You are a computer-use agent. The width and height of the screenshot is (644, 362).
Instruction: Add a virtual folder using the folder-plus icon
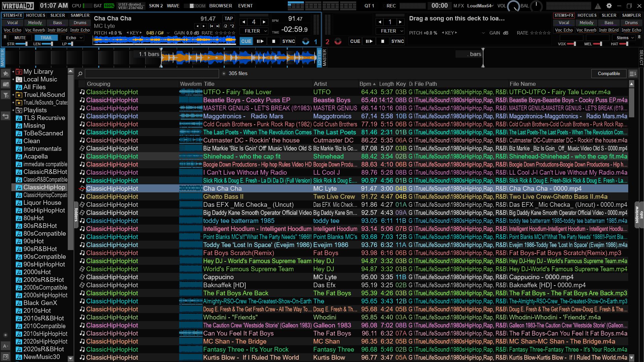[x=6, y=84]
